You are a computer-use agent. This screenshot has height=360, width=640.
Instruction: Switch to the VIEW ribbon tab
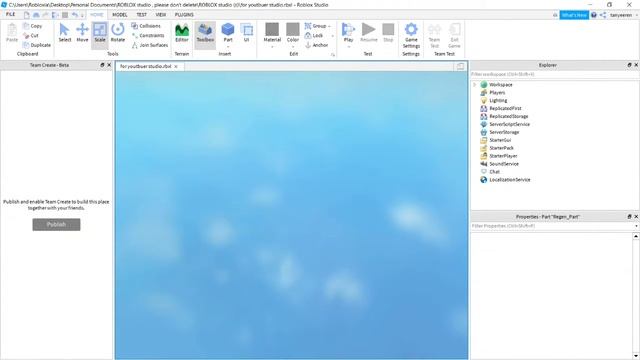161,14
